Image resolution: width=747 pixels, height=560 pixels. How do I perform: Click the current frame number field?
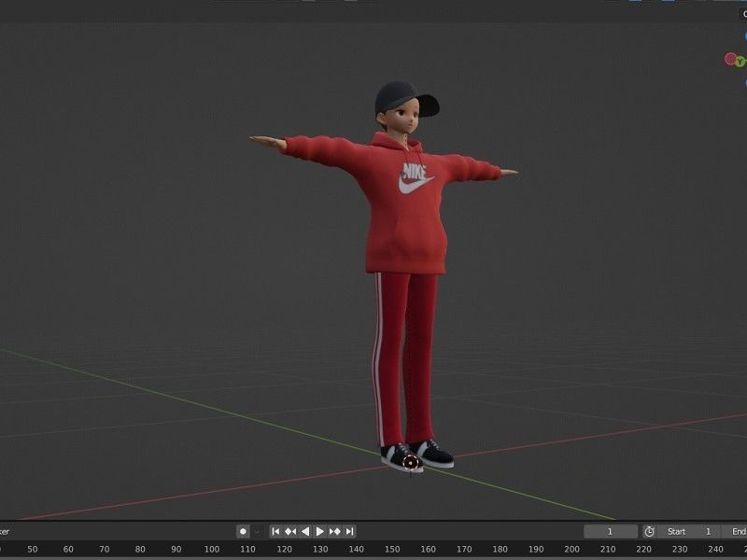611,531
